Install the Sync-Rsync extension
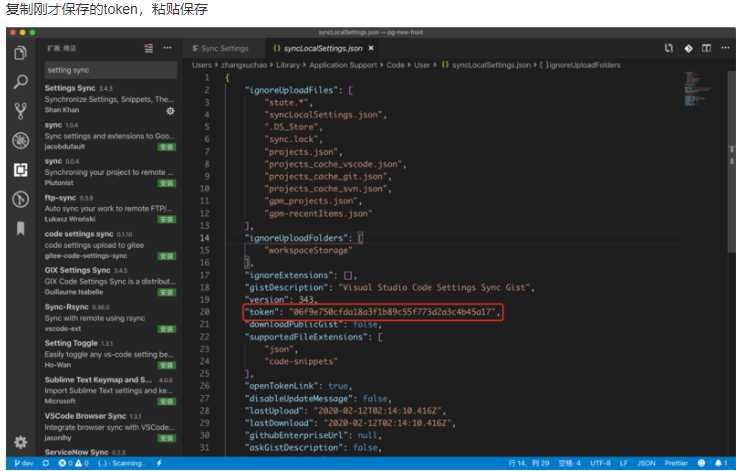This screenshot has height=471, width=736. (x=166, y=329)
